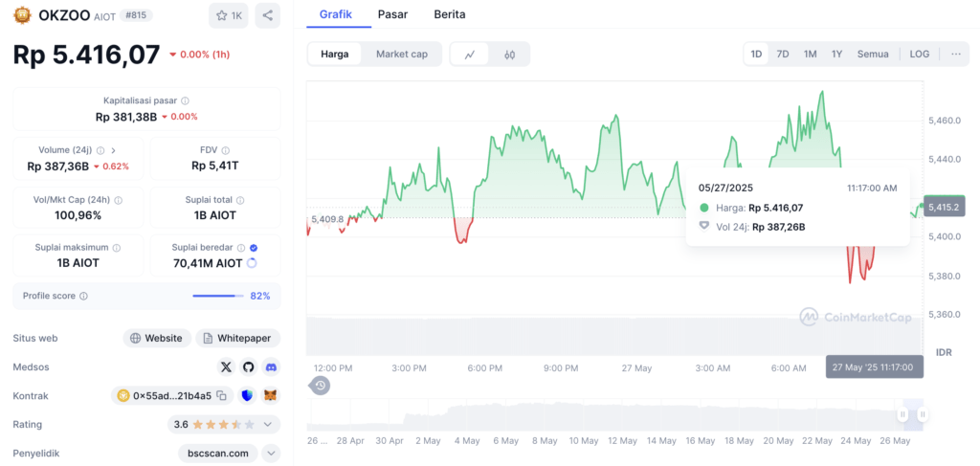Add OKZOO to watchlist with star button
Screen dimensions: 980x466
(x=229, y=15)
